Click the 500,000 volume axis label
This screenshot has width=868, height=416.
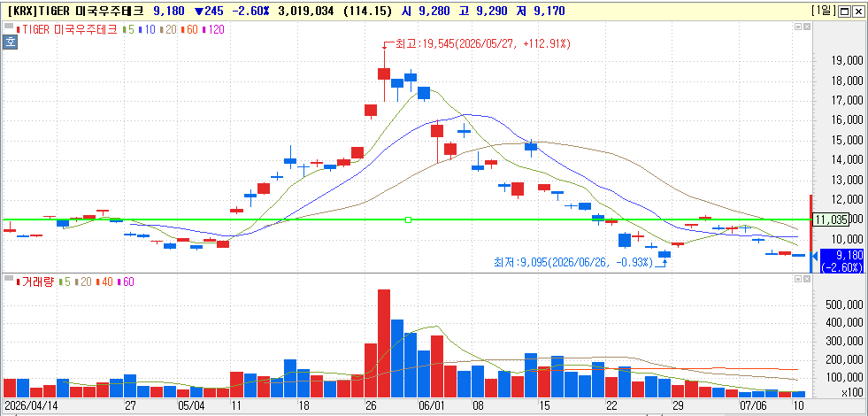[845, 304]
